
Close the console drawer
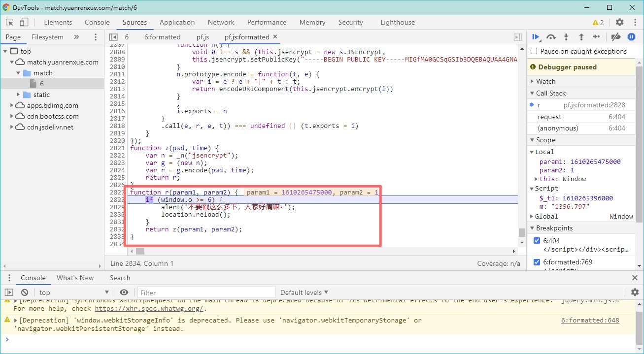tap(635, 278)
